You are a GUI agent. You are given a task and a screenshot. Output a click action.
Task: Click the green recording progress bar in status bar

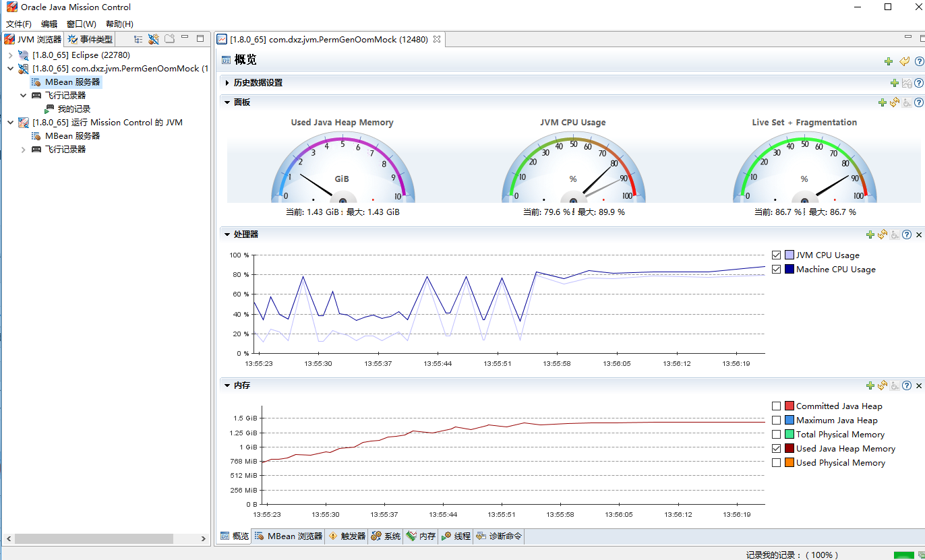[903, 555]
